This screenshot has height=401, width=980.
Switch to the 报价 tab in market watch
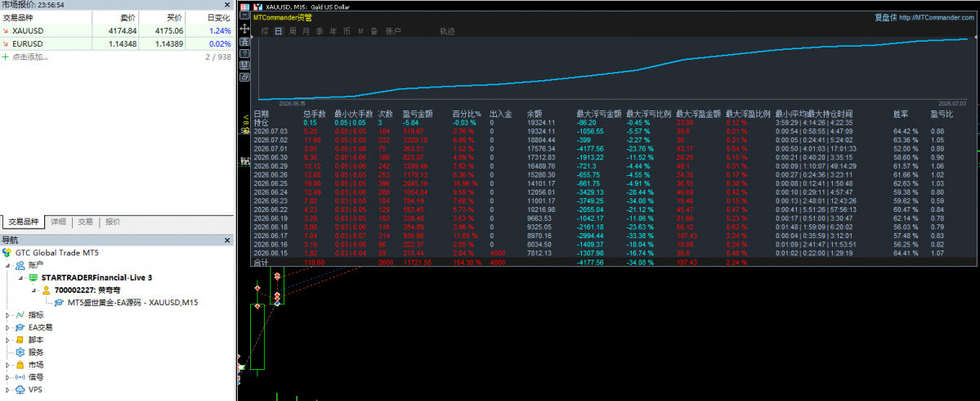click(x=113, y=222)
